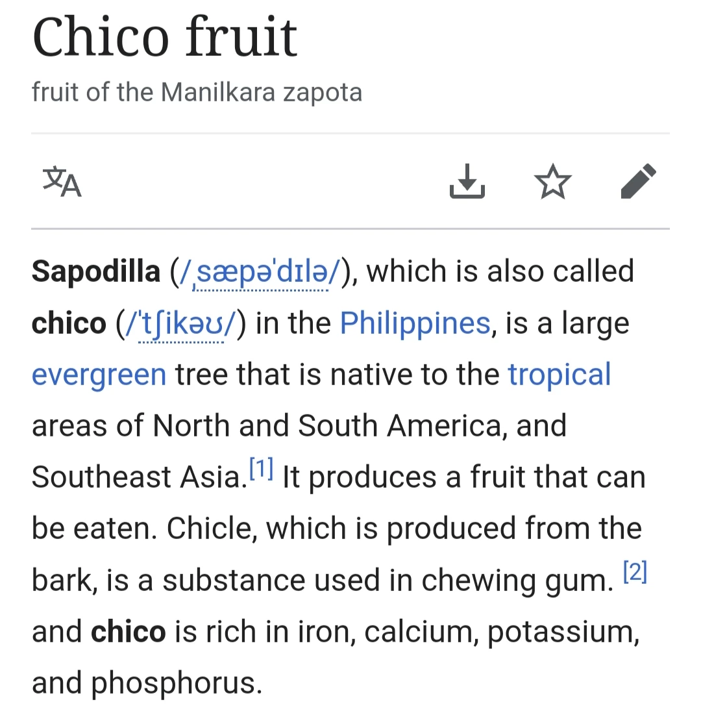Select the pencil edit icon
The image size is (701, 728).
click(x=639, y=181)
